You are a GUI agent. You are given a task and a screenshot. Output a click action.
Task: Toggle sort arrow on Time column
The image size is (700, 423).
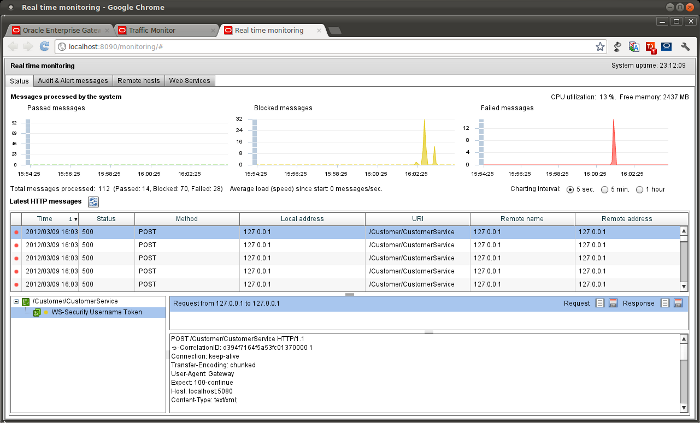point(73,218)
